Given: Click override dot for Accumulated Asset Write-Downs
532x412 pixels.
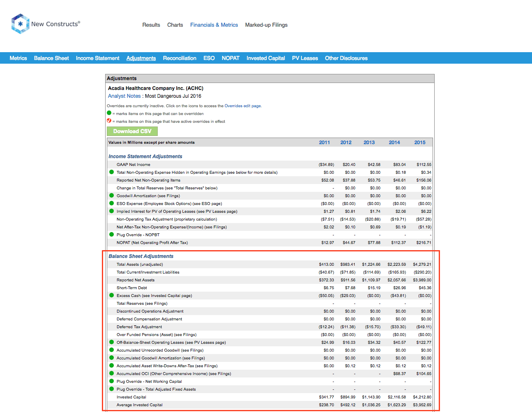Looking at the screenshot, I should pyautogui.click(x=111, y=366).
